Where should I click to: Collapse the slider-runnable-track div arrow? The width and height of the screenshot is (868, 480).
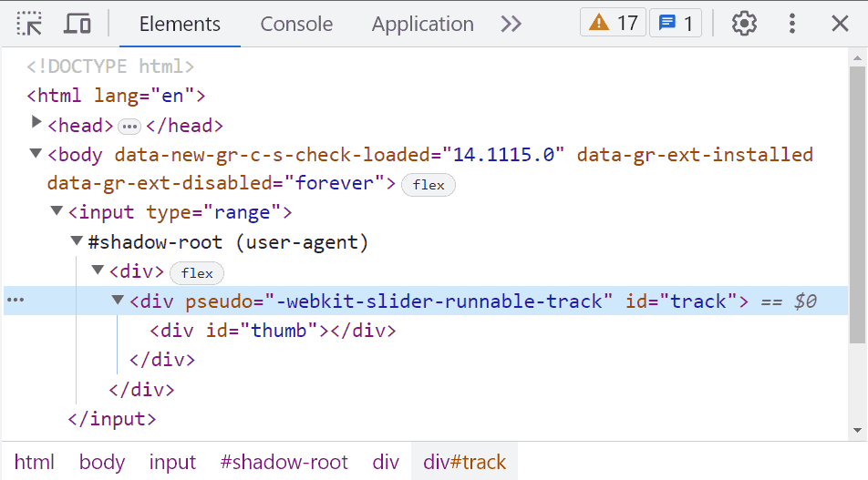(x=118, y=300)
